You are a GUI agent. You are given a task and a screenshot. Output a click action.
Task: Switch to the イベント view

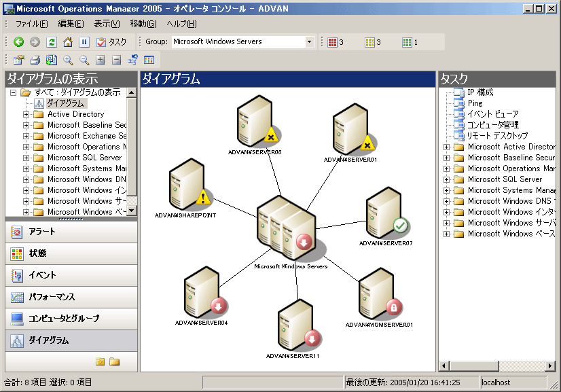[71, 275]
